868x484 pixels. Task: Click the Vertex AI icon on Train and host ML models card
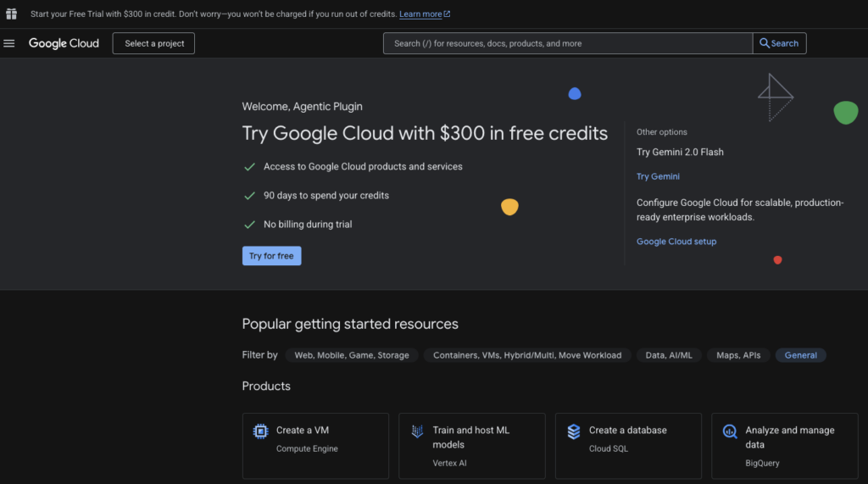pos(417,431)
